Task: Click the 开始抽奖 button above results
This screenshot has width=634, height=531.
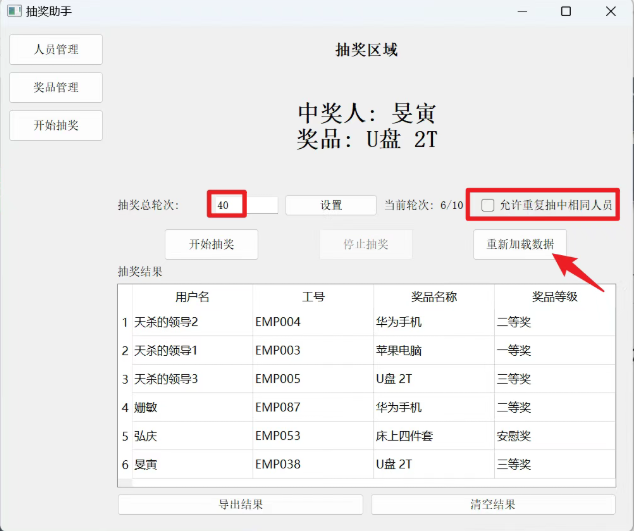Action: [x=211, y=244]
